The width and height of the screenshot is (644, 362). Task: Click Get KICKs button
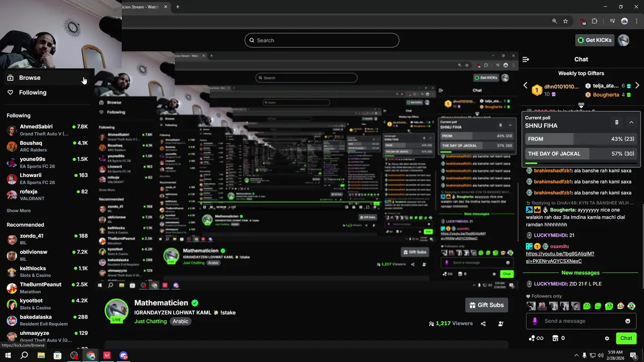pyautogui.click(x=595, y=40)
